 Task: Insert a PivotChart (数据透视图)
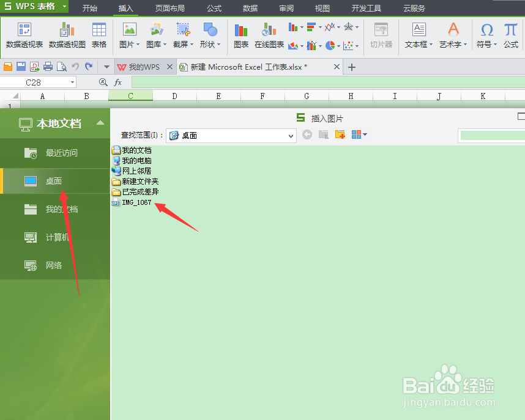[67, 35]
